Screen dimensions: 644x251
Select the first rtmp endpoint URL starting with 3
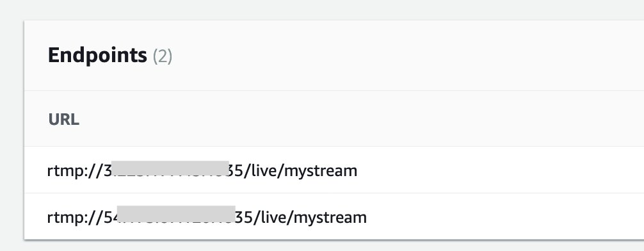pos(202,170)
